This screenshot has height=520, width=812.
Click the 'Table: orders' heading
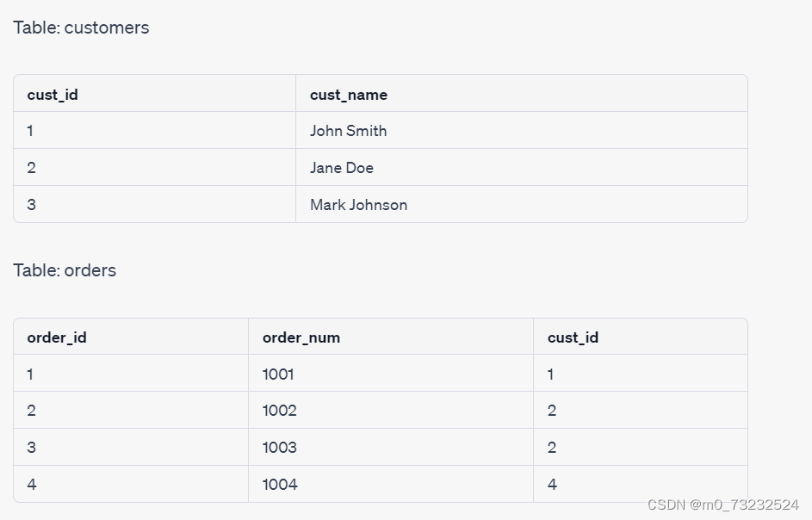coord(65,270)
